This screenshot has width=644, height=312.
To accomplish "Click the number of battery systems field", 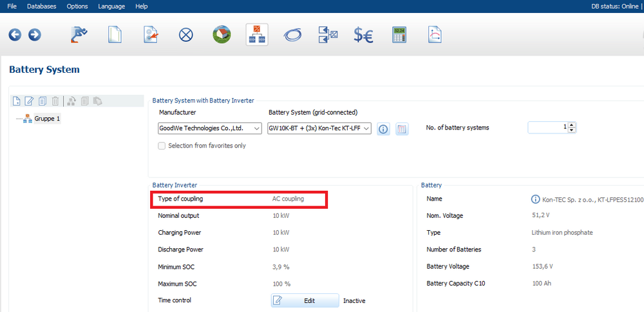I will [x=547, y=128].
